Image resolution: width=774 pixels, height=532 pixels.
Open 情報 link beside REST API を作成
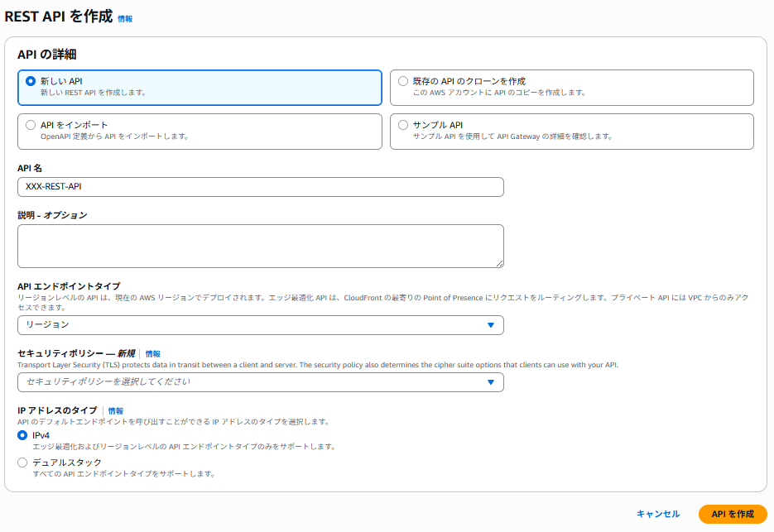coord(125,19)
